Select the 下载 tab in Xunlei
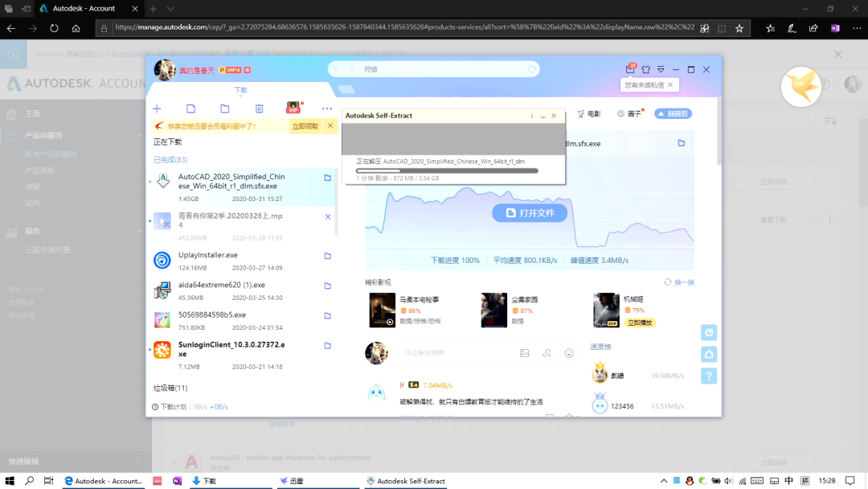The width and height of the screenshot is (868, 489). coord(241,90)
